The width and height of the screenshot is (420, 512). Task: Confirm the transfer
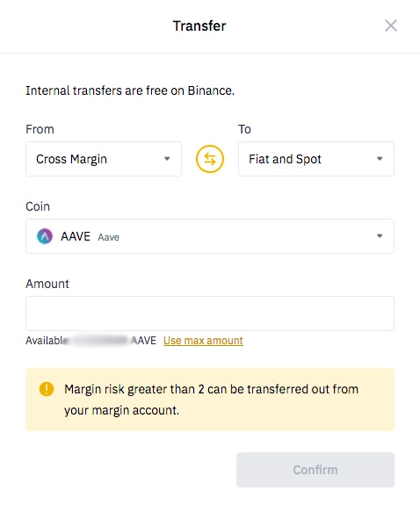(x=315, y=470)
